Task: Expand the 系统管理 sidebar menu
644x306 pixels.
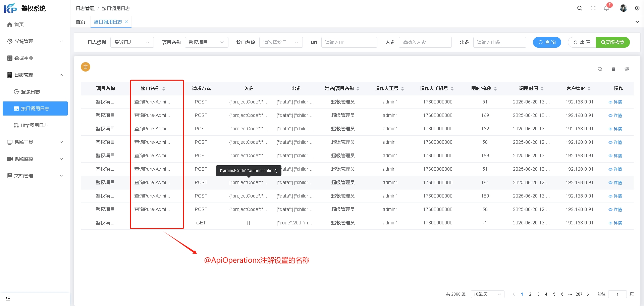Action: tap(35, 41)
